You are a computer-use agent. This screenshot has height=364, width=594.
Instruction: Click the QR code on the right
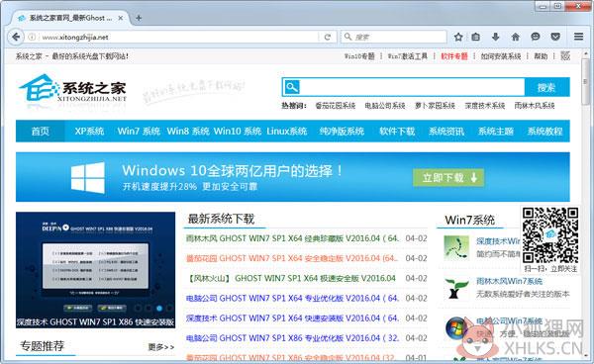click(x=550, y=235)
